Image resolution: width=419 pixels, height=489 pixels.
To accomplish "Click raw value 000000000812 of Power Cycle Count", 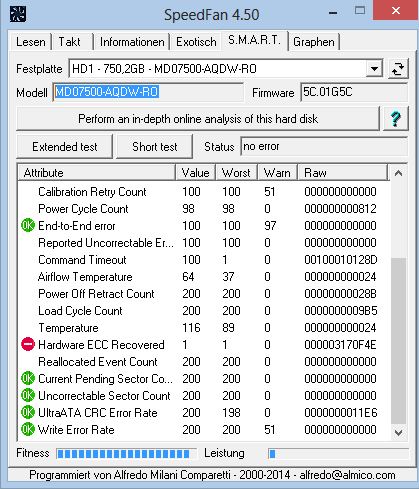I will pos(340,209).
